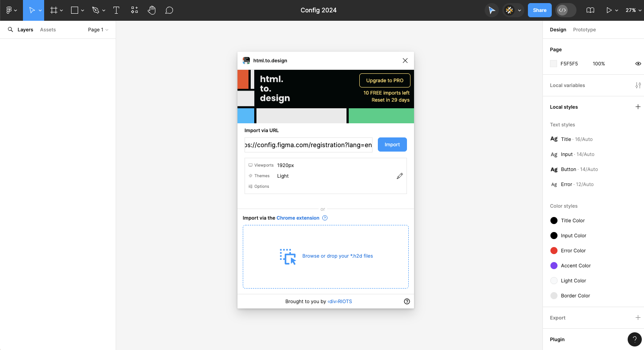Add a new local style with plus
This screenshot has width=644, height=350.
pos(638,107)
